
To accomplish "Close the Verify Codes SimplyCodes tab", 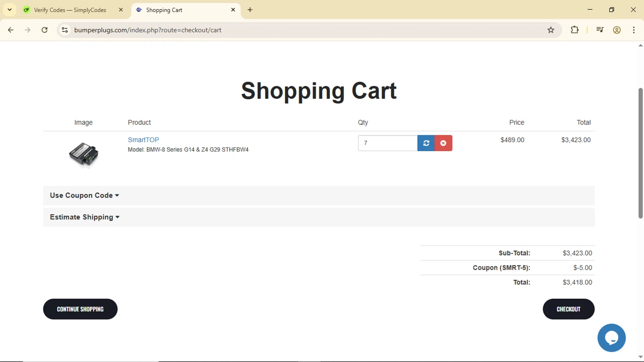I will 121,10.
